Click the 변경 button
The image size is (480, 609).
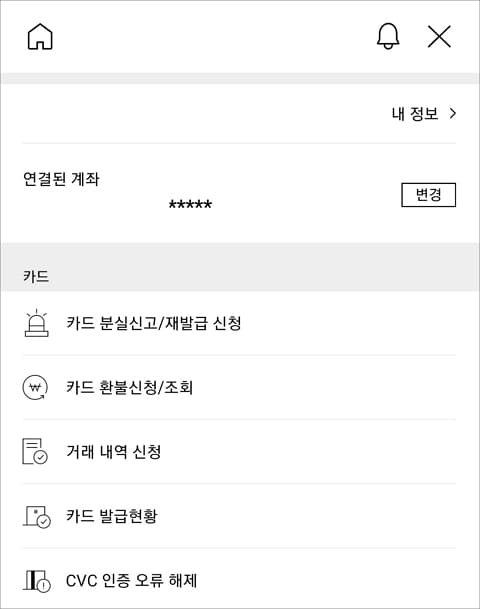428,195
